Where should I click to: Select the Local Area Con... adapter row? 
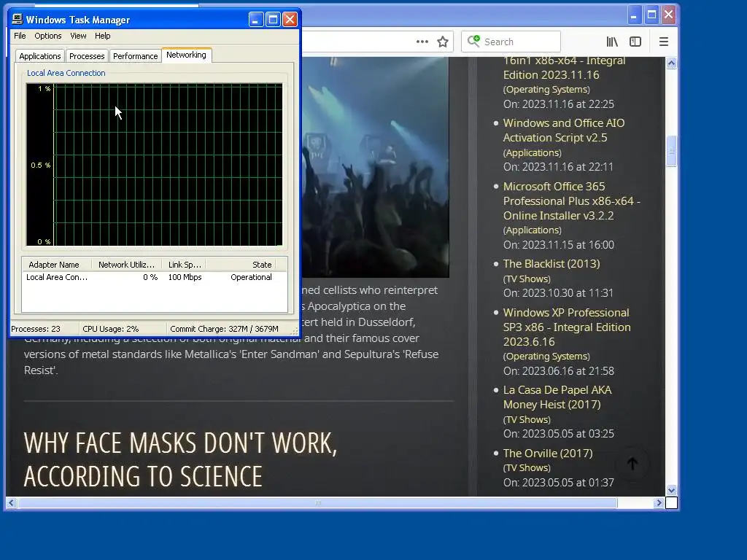155,277
